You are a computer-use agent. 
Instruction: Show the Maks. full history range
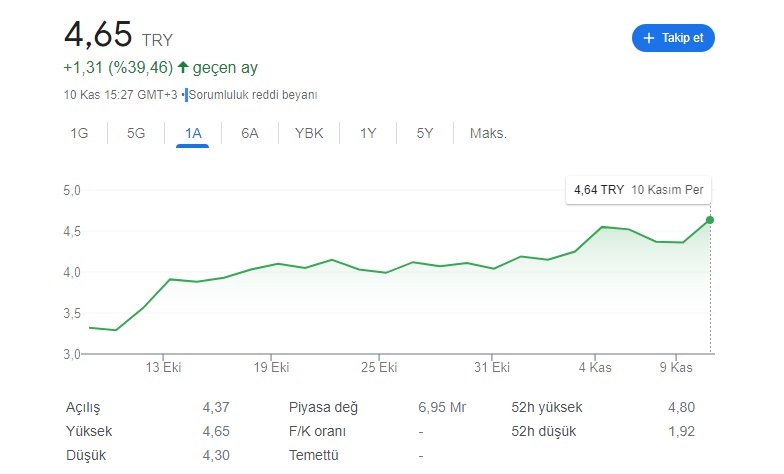(x=488, y=134)
